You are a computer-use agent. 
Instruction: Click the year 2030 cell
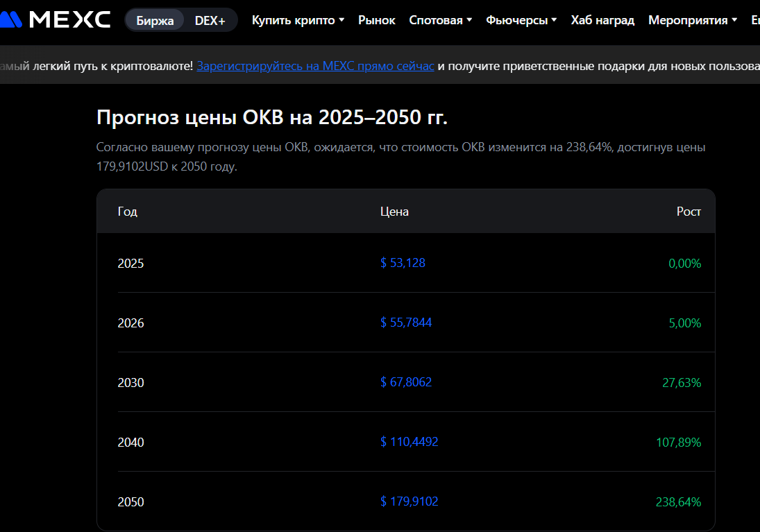tap(131, 382)
